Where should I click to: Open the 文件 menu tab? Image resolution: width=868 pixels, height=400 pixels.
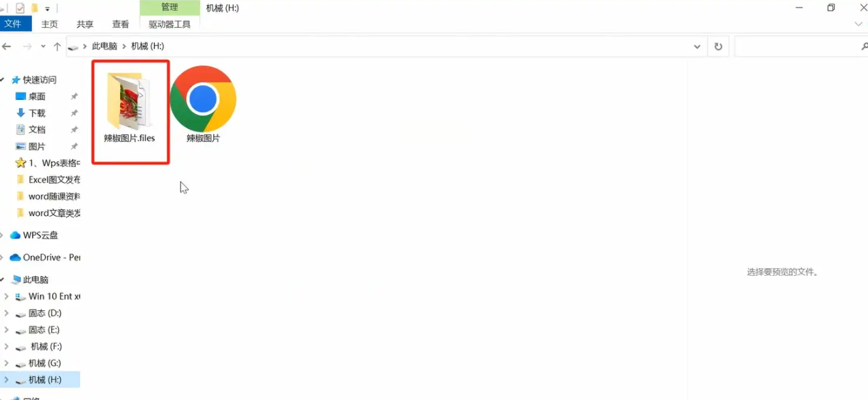[x=13, y=24]
